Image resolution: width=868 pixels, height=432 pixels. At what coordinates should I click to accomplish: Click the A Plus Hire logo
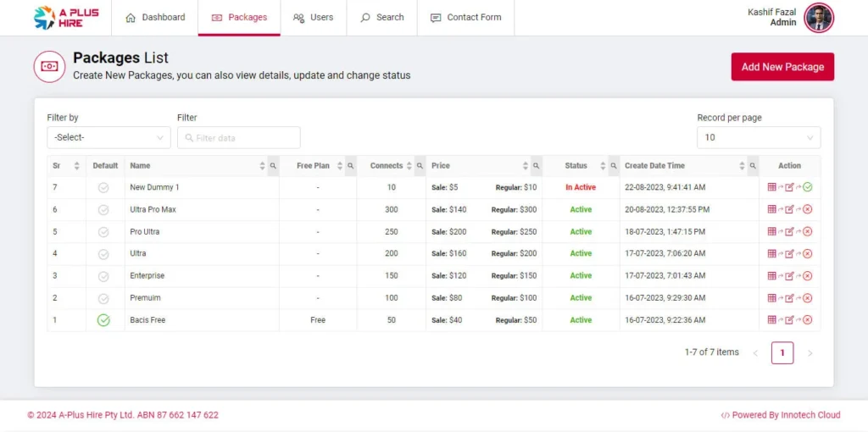(66, 18)
